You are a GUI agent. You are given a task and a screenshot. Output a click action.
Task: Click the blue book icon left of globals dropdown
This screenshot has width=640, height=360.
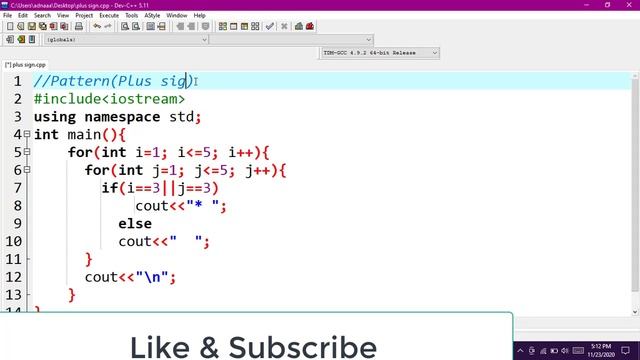(x=32, y=40)
